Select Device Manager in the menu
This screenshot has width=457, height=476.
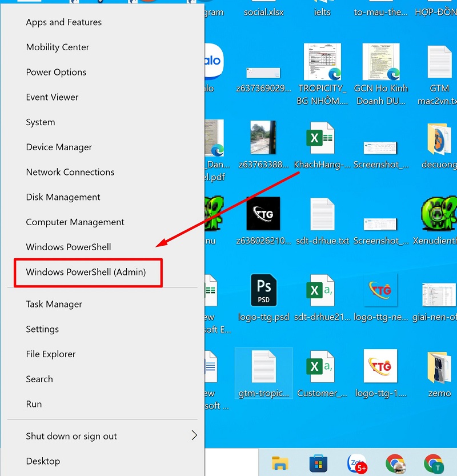point(59,147)
